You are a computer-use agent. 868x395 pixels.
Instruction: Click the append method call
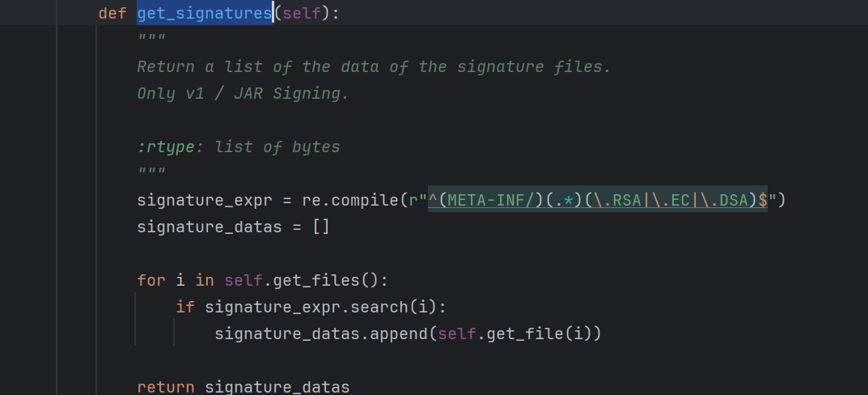pos(399,333)
